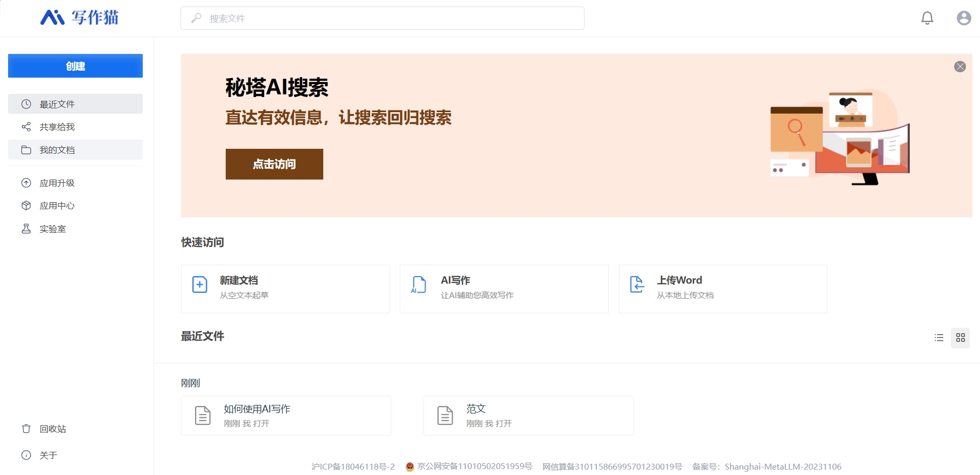Click the upgrade arrow icon beside 应用升级

point(26,183)
